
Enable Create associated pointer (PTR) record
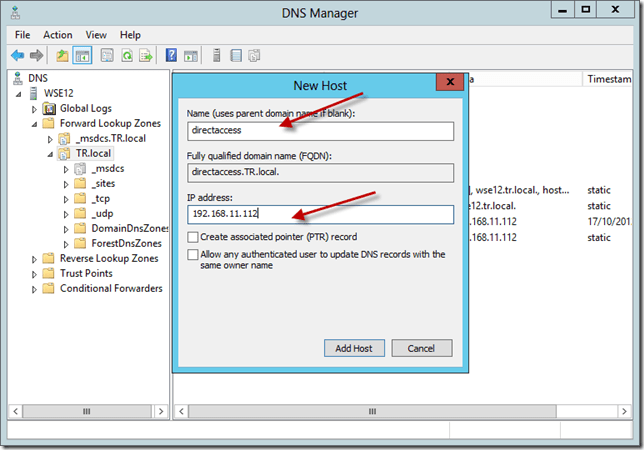coord(193,237)
